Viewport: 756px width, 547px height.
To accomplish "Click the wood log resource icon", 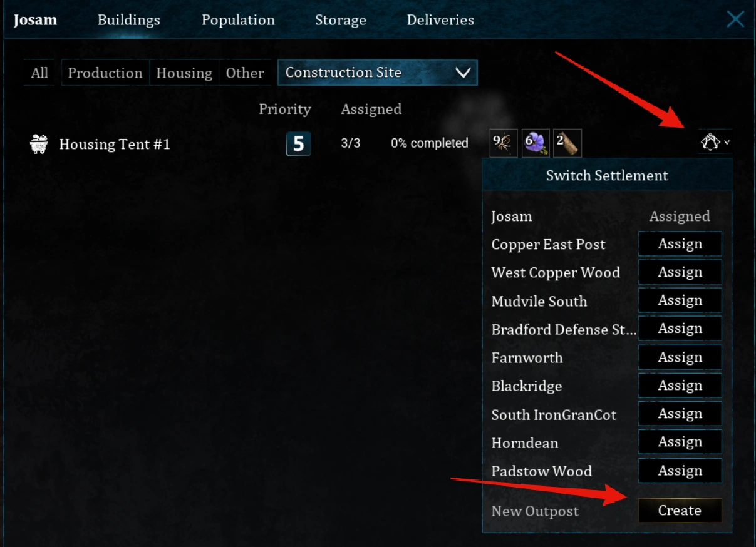I will tap(567, 143).
